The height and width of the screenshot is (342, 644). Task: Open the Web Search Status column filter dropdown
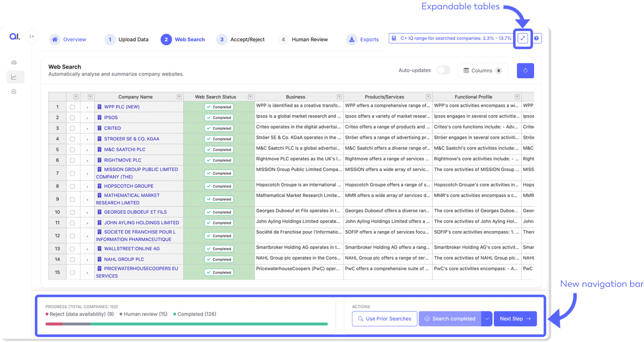coord(250,97)
